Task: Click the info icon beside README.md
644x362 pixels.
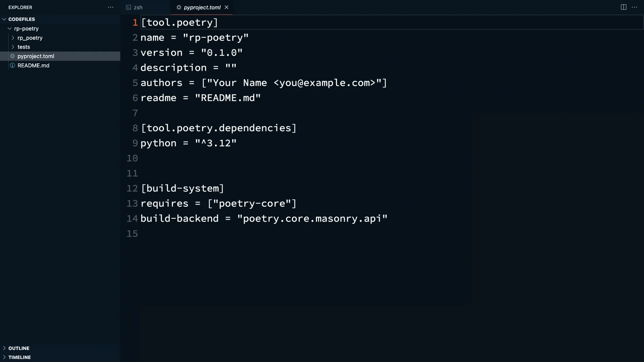Action: [12, 65]
